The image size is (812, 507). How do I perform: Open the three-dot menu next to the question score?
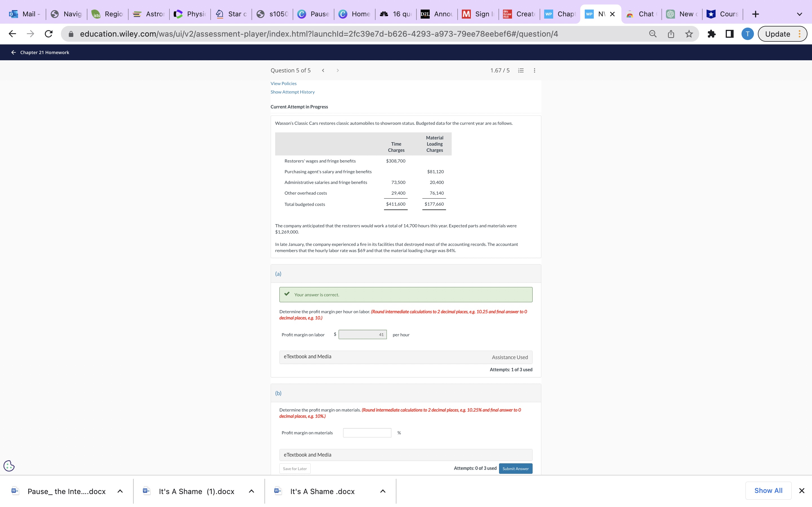[534, 70]
